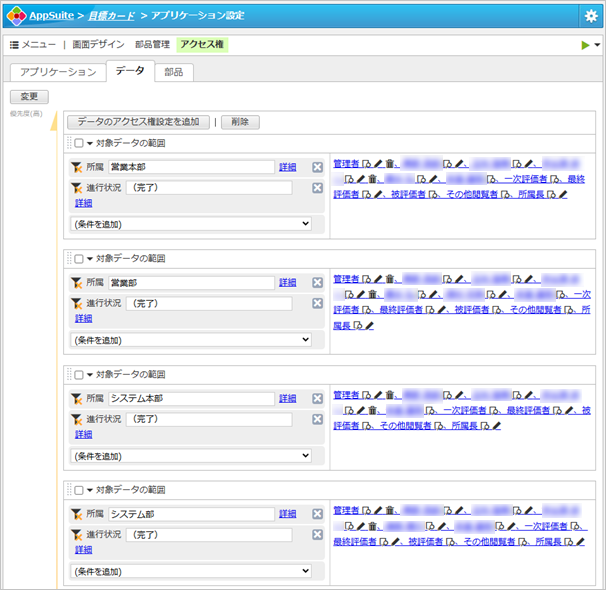The width and height of the screenshot is (606, 590).
Task: Click the AppSuite logo icon
Action: [x=17, y=16]
